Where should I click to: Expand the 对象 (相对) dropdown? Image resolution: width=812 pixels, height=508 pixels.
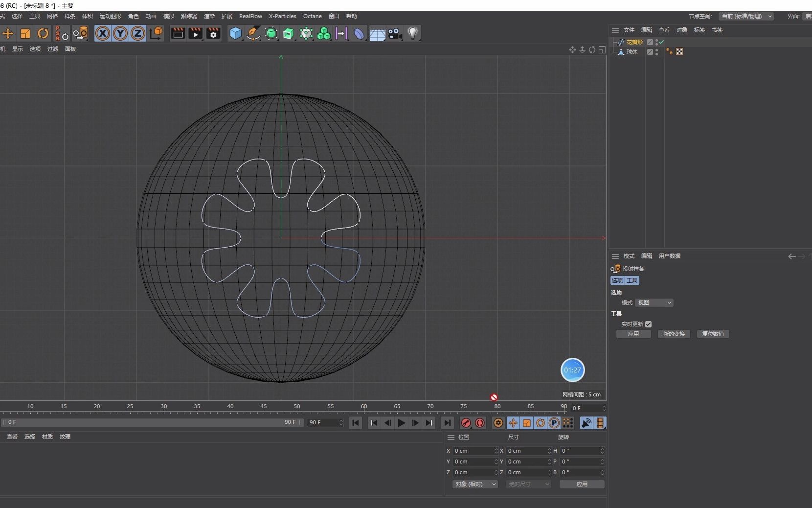coord(474,484)
